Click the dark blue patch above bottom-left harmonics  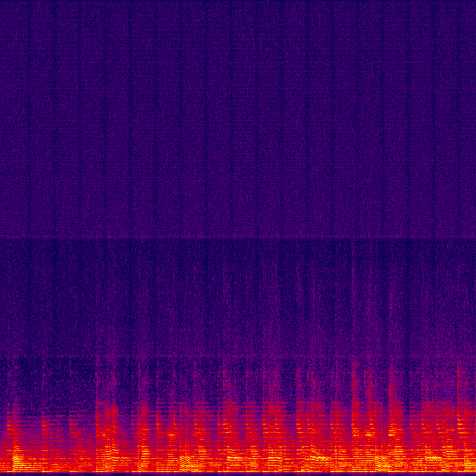pyautogui.click(x=23, y=381)
